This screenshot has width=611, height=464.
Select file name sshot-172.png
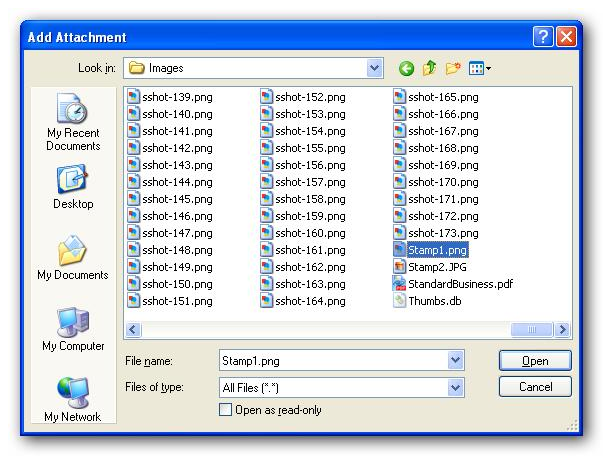click(443, 216)
